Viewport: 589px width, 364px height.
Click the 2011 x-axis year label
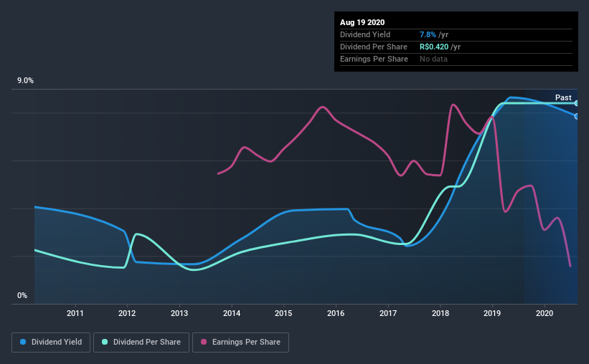75,313
